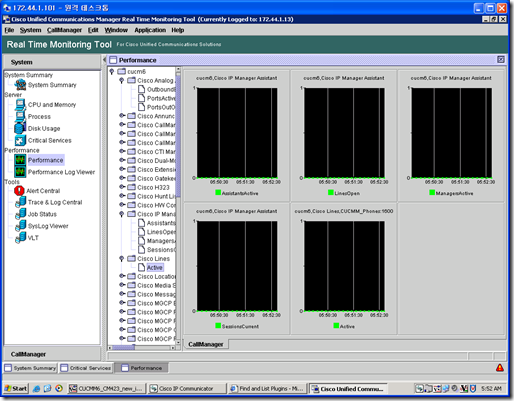Collapse the Cisco Lines tree node
The width and height of the screenshot is (514, 401).
click(122, 259)
